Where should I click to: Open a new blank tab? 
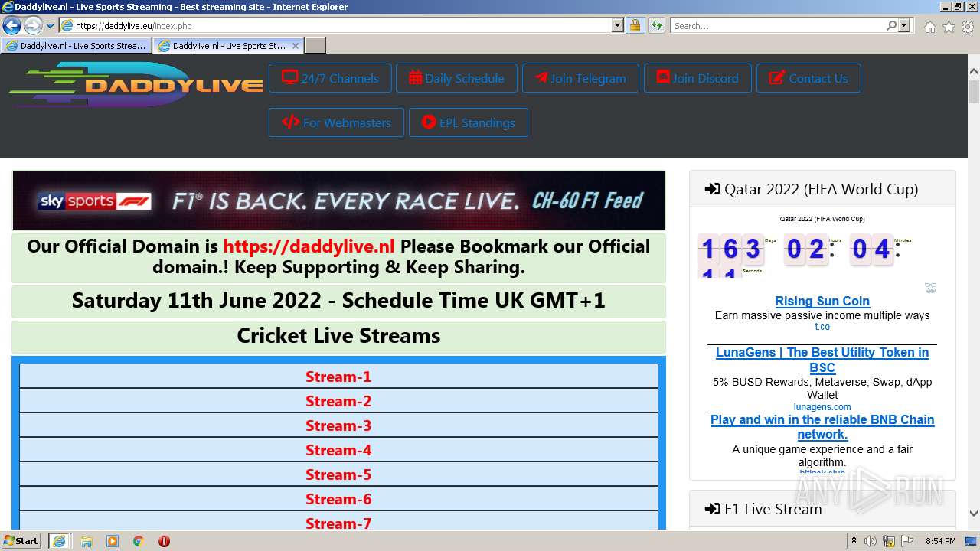[x=315, y=46]
